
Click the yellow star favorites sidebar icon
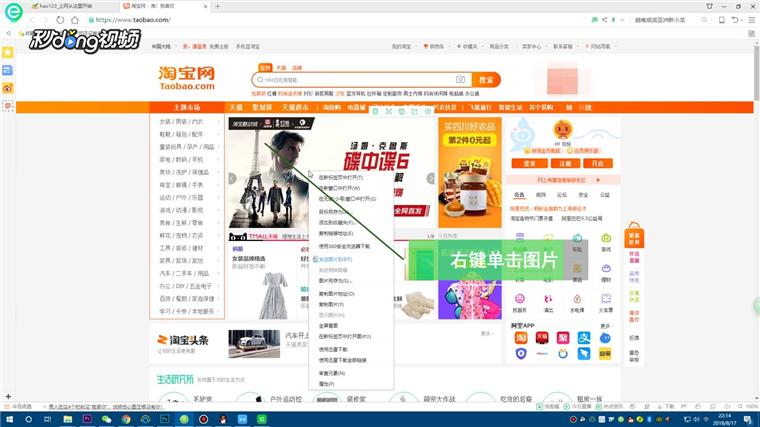pyautogui.click(x=8, y=52)
